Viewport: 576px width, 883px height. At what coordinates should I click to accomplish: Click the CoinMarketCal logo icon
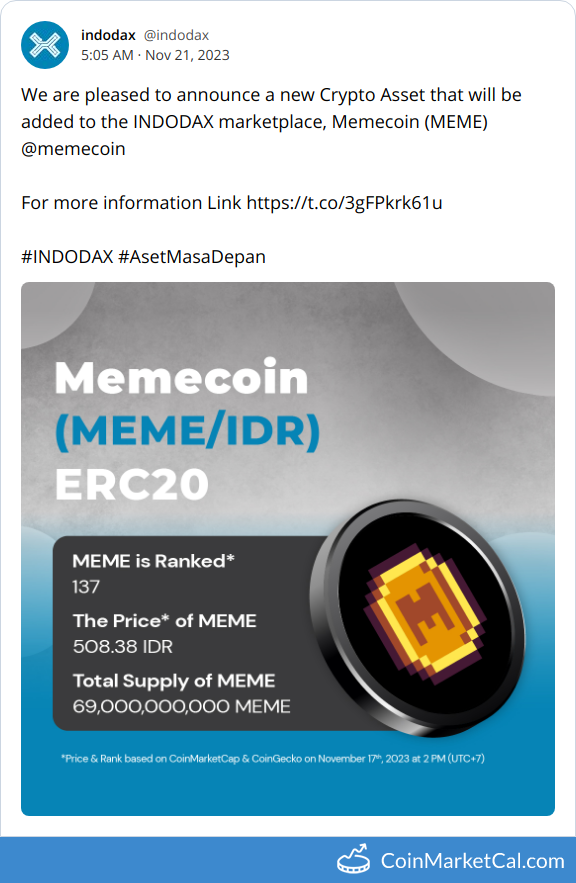pyautogui.click(x=354, y=860)
